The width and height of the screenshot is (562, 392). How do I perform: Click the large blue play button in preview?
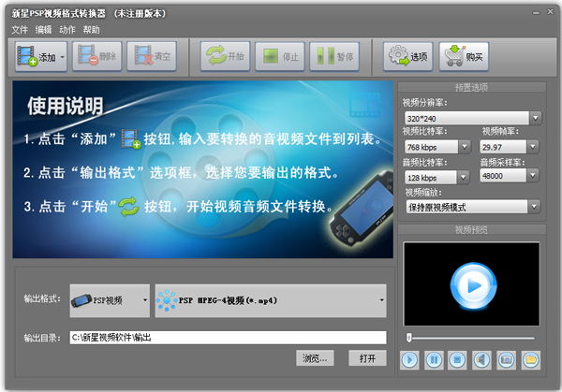coord(473,285)
